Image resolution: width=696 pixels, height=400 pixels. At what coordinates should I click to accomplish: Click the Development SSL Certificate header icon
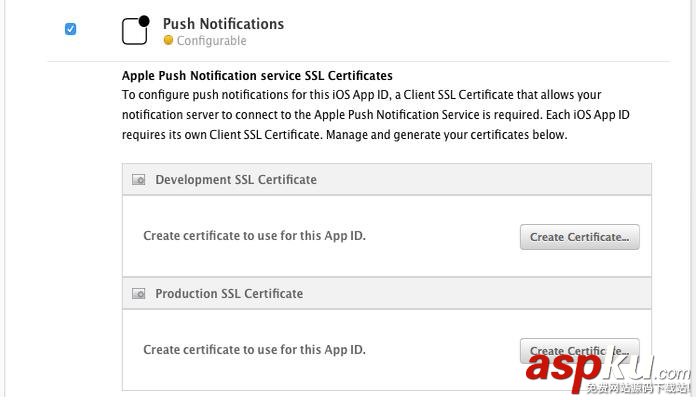click(139, 180)
